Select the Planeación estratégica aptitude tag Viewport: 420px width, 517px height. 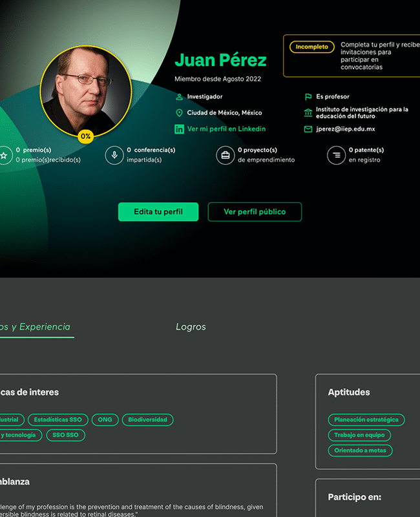tap(366, 419)
